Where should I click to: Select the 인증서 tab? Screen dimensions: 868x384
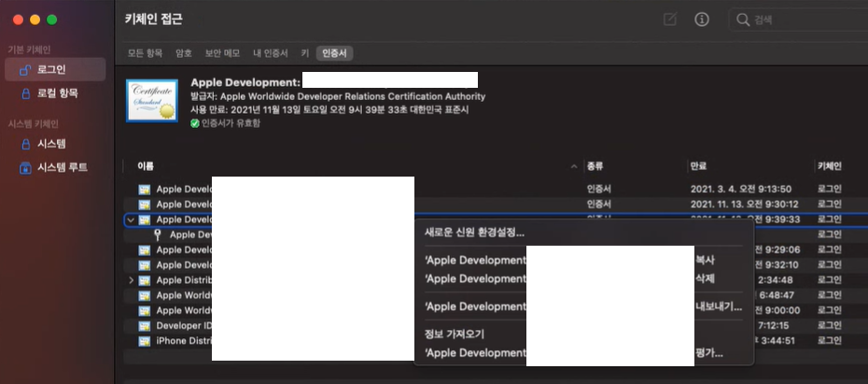click(x=334, y=53)
